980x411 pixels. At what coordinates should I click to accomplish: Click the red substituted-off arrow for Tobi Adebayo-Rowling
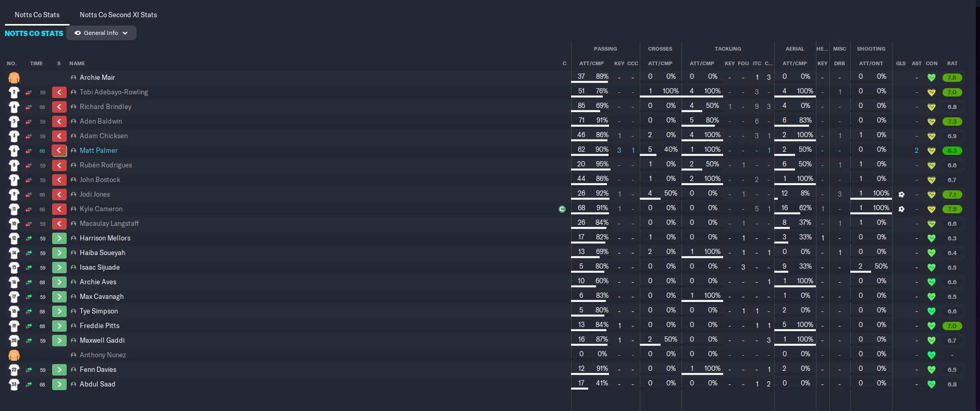(59, 92)
